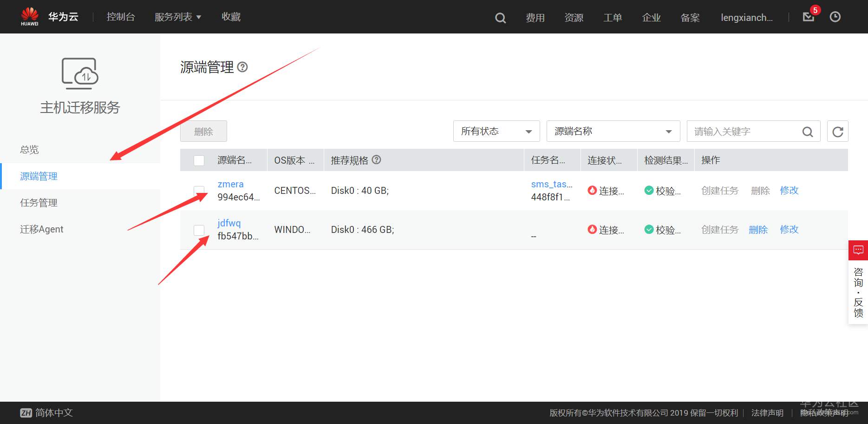Open the 资源 resources menu
Viewport: 868px width, 424px height.
pyautogui.click(x=574, y=18)
